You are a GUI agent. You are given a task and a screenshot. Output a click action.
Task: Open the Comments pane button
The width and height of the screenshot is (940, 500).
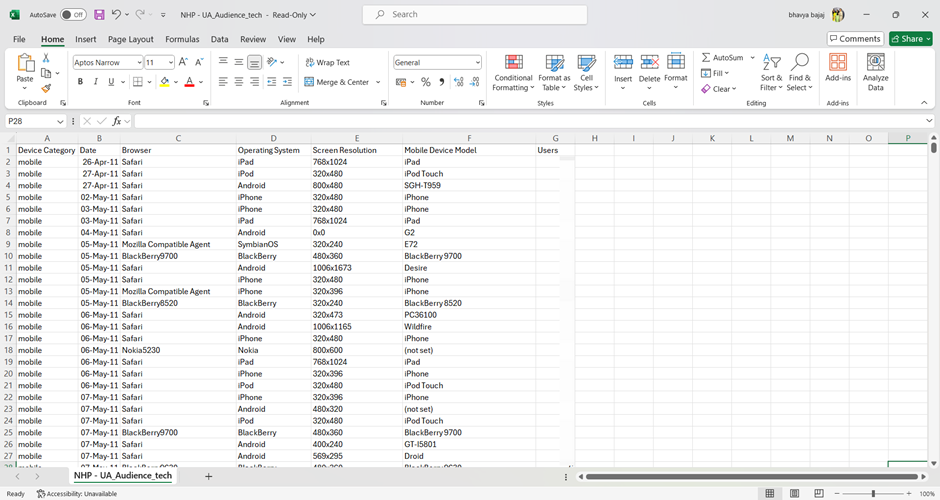tap(855, 39)
